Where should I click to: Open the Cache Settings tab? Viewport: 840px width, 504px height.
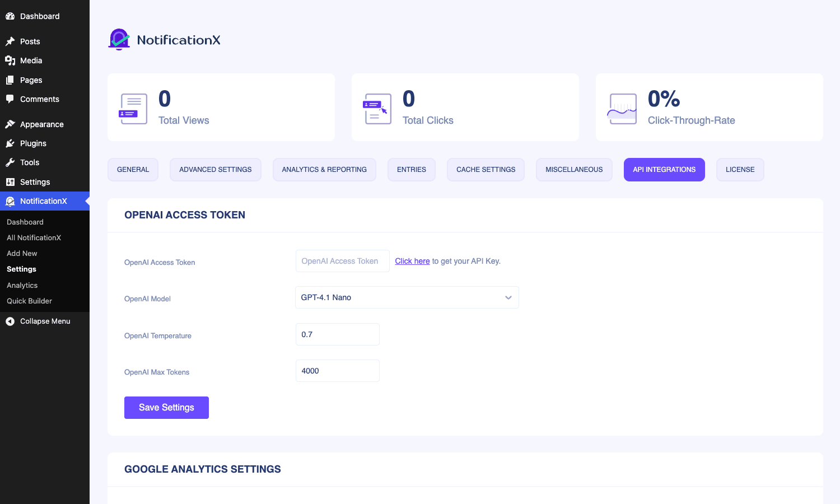point(486,170)
